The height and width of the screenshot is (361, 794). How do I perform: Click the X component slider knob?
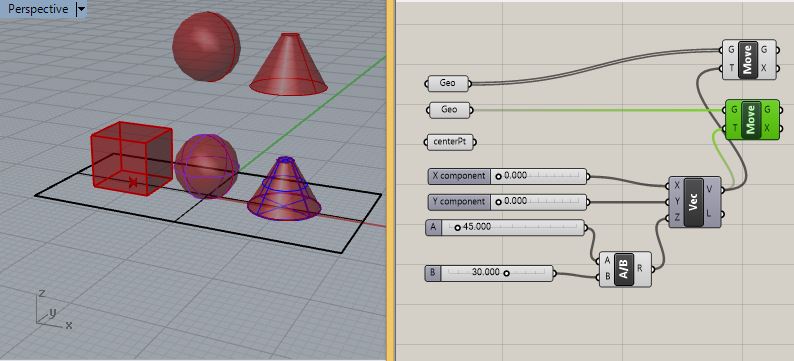[x=499, y=176]
